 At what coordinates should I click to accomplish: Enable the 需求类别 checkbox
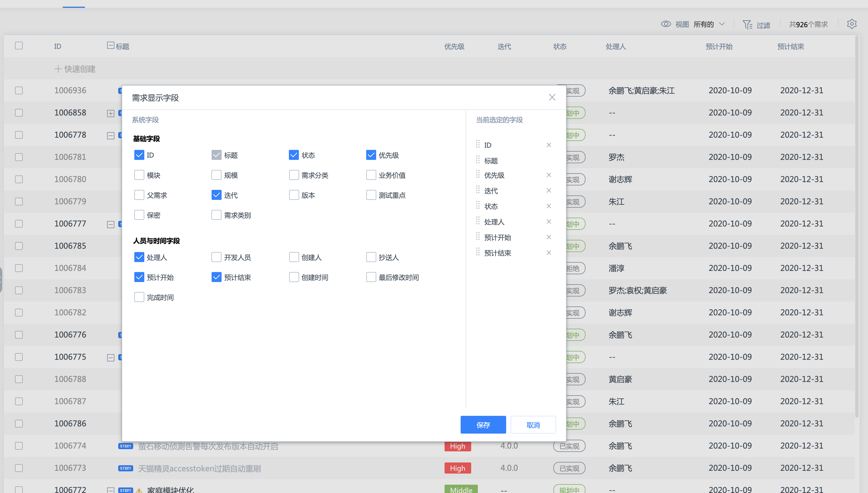click(216, 215)
